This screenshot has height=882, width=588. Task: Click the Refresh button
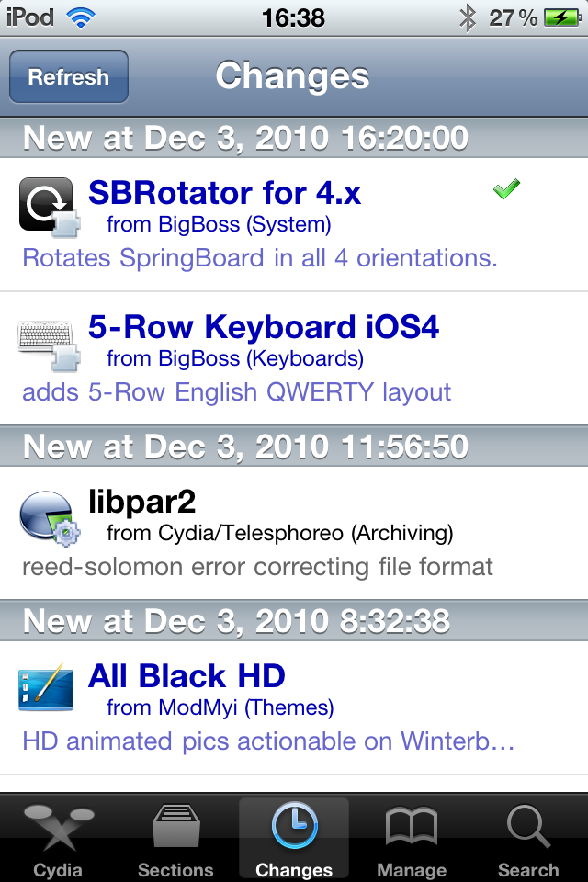69,76
